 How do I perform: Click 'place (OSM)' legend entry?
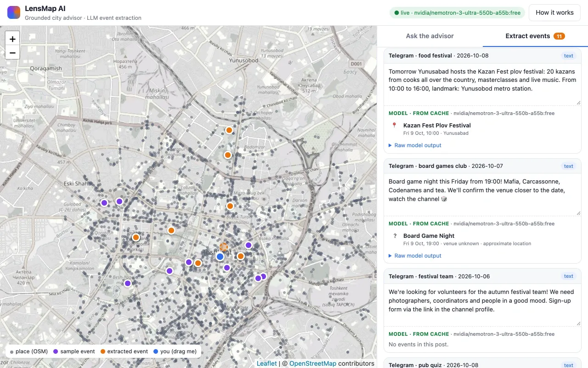tap(28, 351)
